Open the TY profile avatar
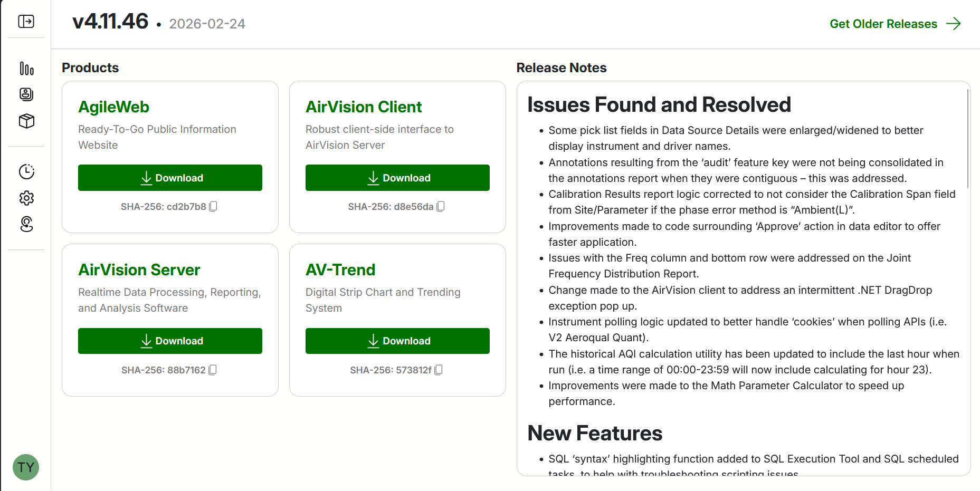The width and height of the screenshot is (980, 491). pos(25,467)
